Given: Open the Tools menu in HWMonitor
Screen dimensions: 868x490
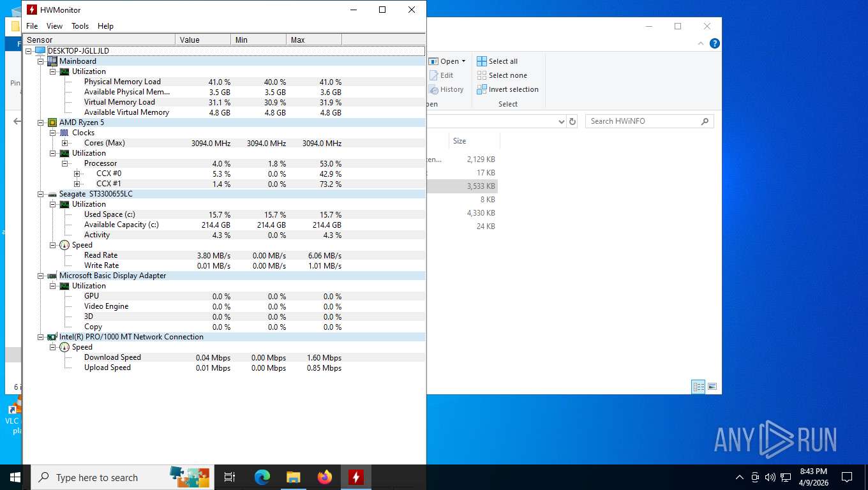Looking at the screenshot, I should [x=80, y=26].
